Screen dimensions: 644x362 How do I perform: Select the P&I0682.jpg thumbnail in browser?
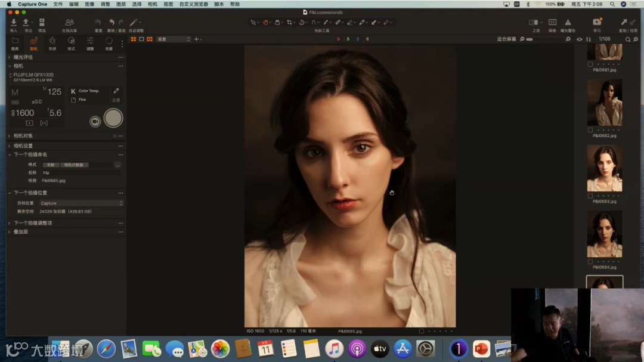pyautogui.click(x=605, y=102)
